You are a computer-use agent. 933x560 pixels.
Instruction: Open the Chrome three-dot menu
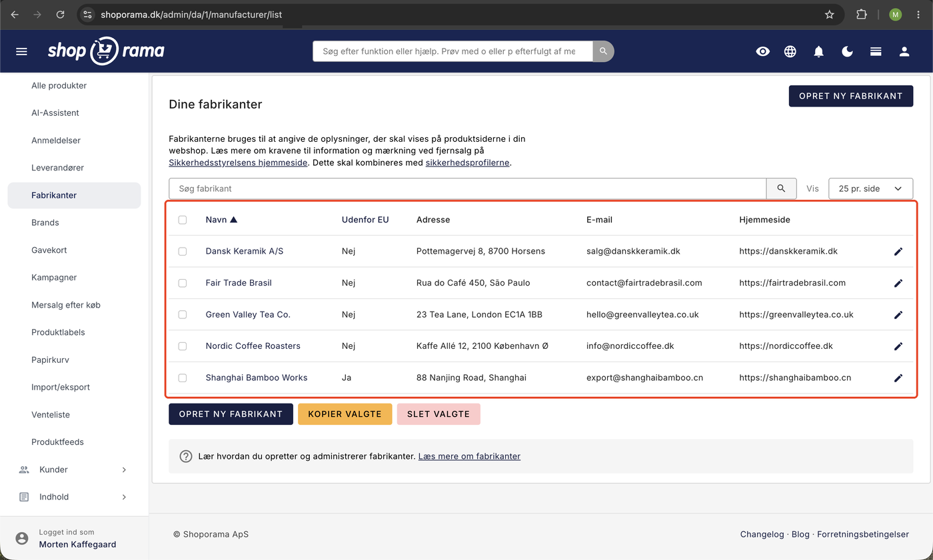[918, 14]
